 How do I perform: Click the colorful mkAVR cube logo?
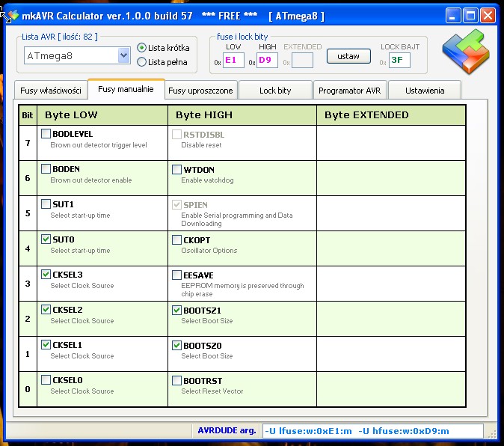pyautogui.click(x=466, y=52)
